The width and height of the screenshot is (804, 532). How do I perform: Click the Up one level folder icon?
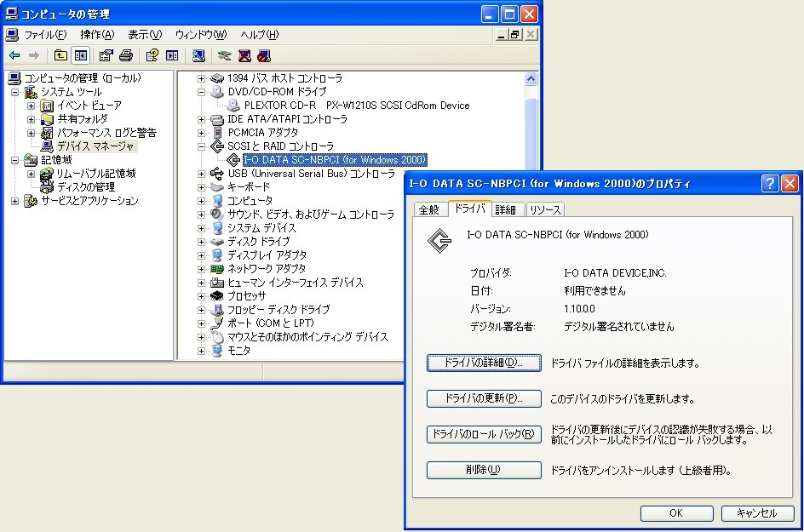59,54
